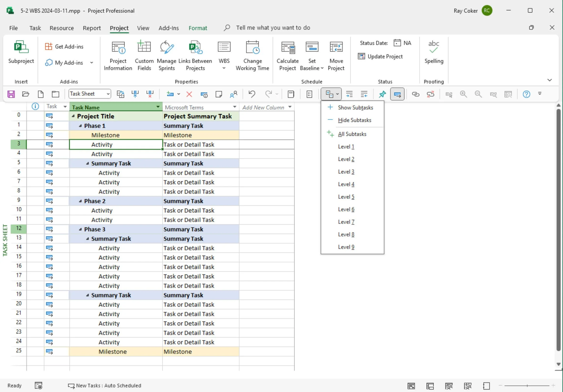The image size is (563, 392).
Task: Click Link Tasks chain icon
Action: (x=415, y=94)
